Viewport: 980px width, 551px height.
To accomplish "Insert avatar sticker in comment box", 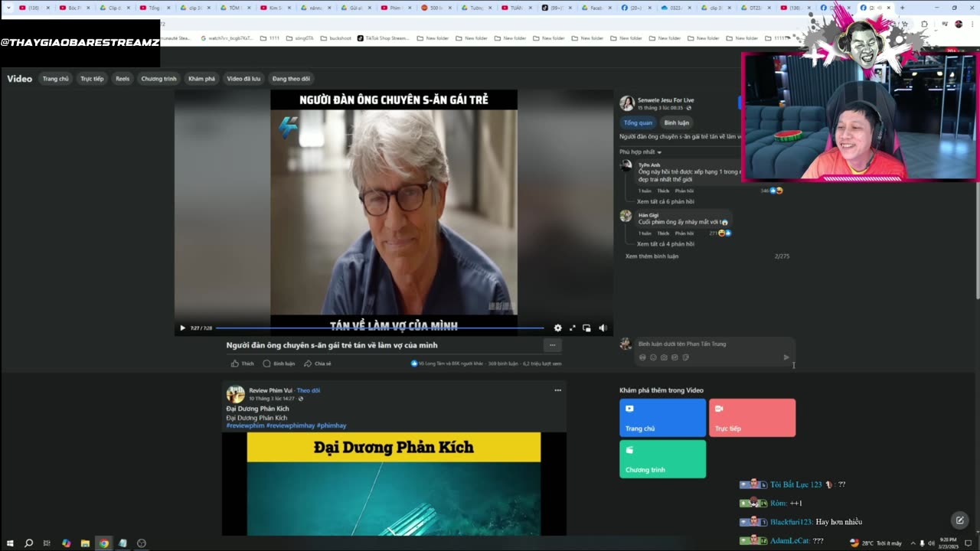I will click(642, 357).
